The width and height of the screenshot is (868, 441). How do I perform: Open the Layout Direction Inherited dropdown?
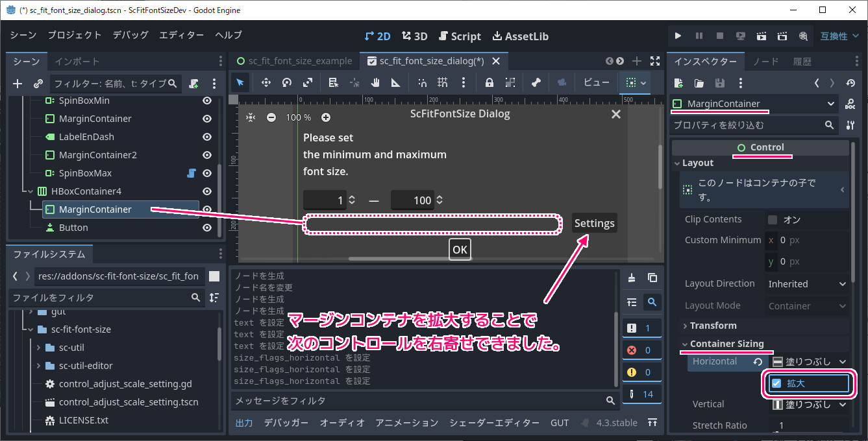[x=807, y=284]
